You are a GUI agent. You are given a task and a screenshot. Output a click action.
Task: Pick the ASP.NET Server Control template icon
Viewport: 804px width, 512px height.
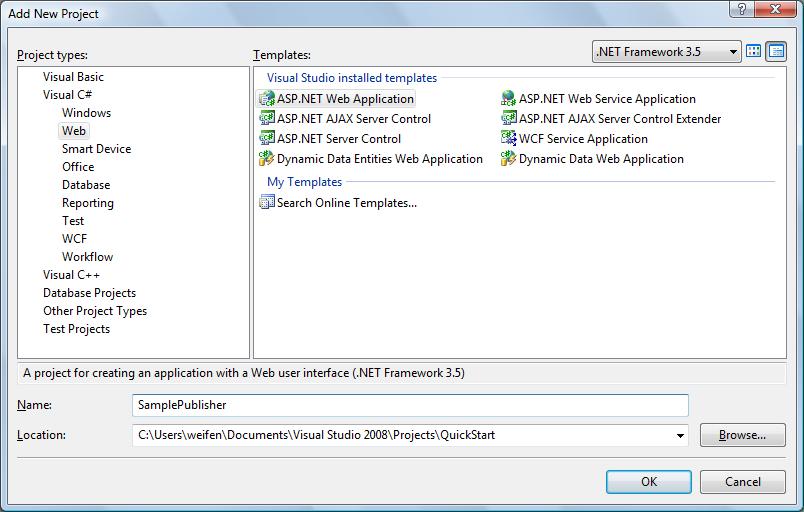tap(267, 139)
